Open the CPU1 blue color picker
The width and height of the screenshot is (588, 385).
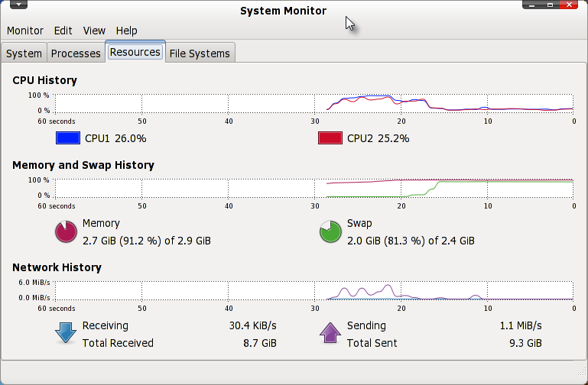point(68,137)
